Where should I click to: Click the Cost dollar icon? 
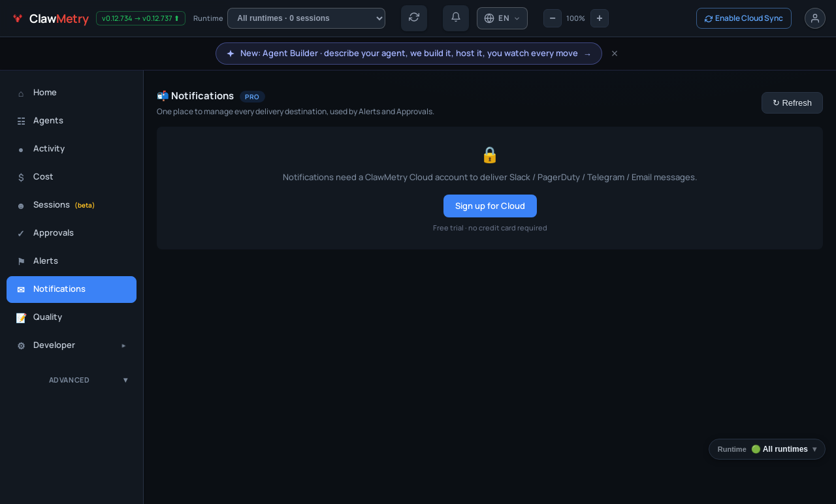(x=21, y=178)
